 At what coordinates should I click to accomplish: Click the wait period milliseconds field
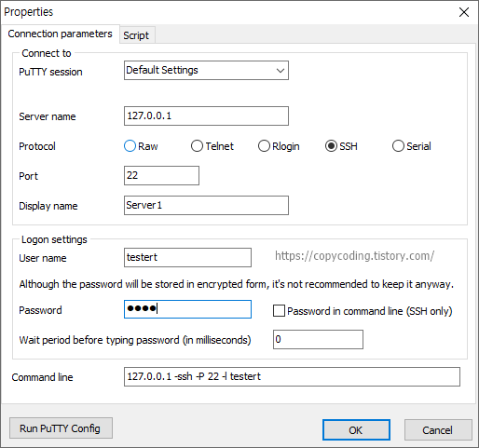tap(318, 339)
